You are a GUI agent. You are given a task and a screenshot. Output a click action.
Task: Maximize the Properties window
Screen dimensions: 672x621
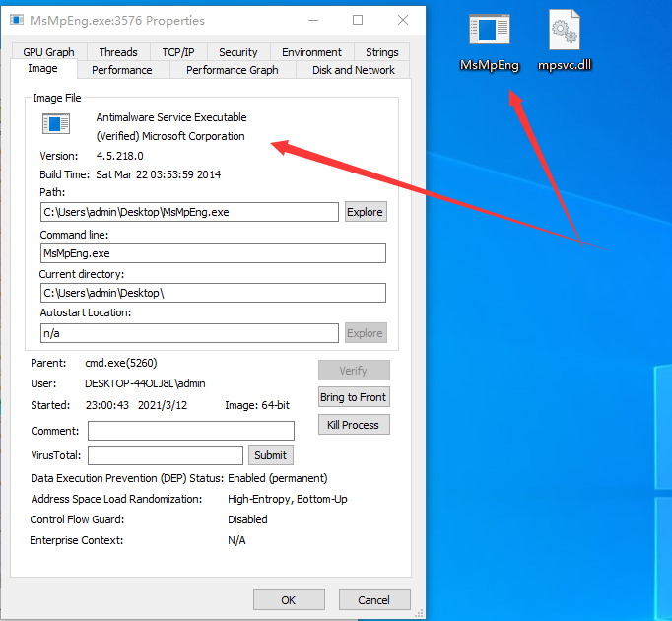tap(358, 20)
